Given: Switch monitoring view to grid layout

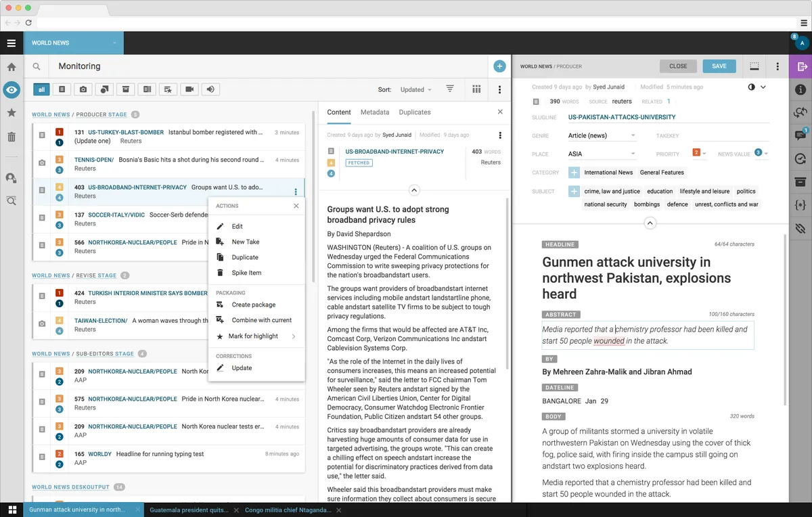Looking at the screenshot, I should point(476,89).
